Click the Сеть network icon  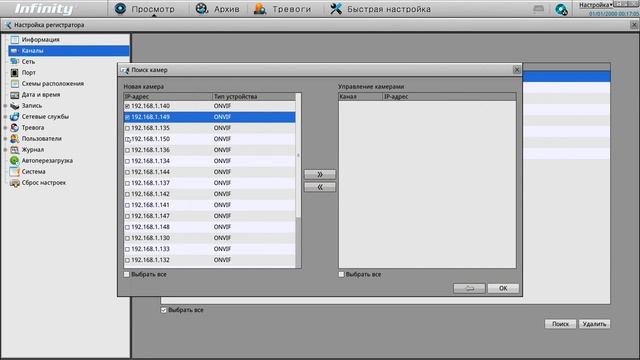click(x=15, y=62)
